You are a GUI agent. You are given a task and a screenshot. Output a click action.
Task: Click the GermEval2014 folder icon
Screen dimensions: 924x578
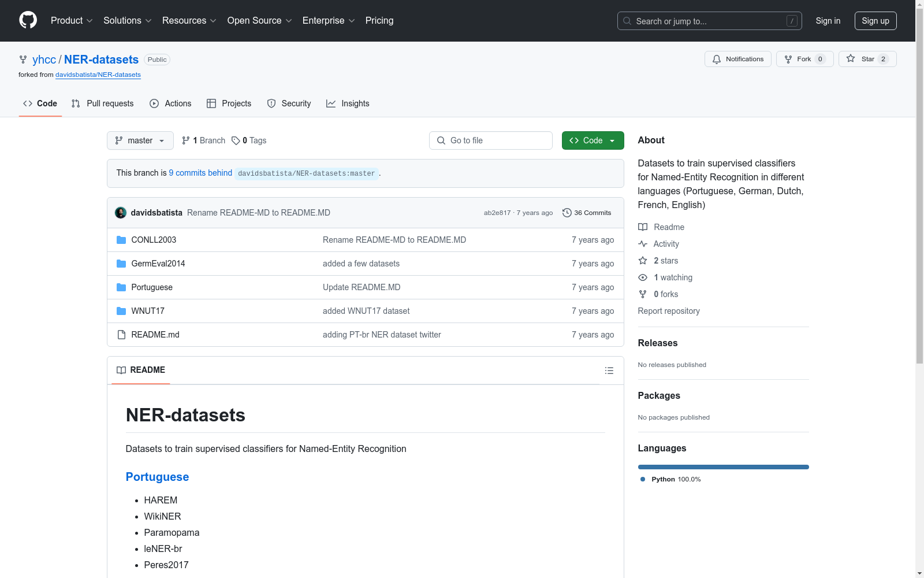[x=121, y=264]
